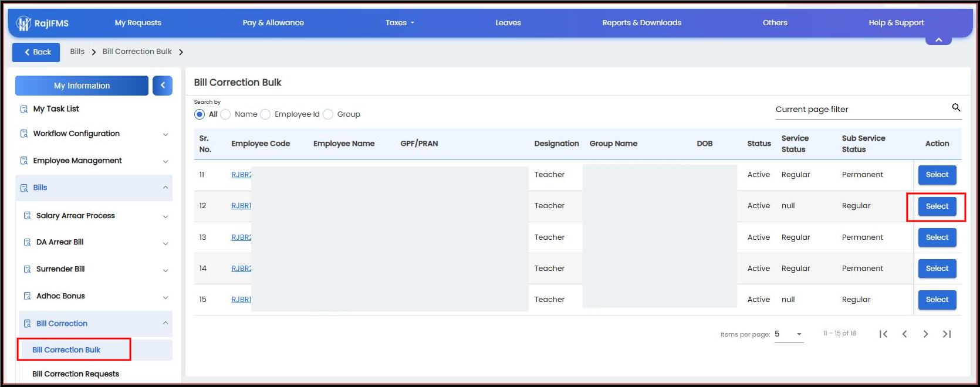Click the Employee Management document icon
980x387 pixels.
click(x=24, y=161)
